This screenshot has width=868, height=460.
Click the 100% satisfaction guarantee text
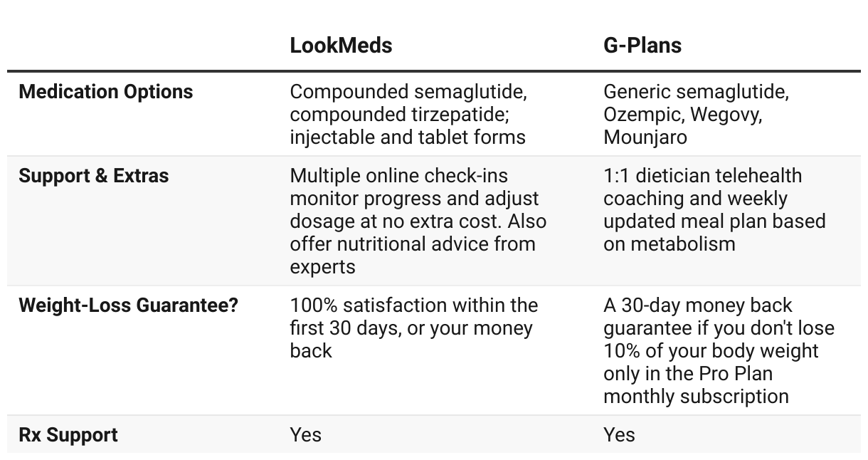414,328
